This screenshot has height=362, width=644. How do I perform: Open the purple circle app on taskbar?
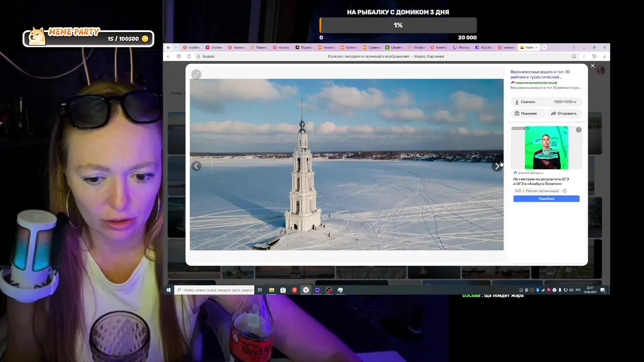317,290
